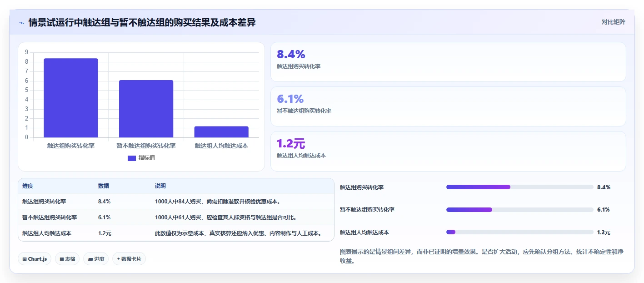This screenshot has height=283, width=644.
Task: Click the note starting 1000人中61人购买
Action: click(226, 217)
